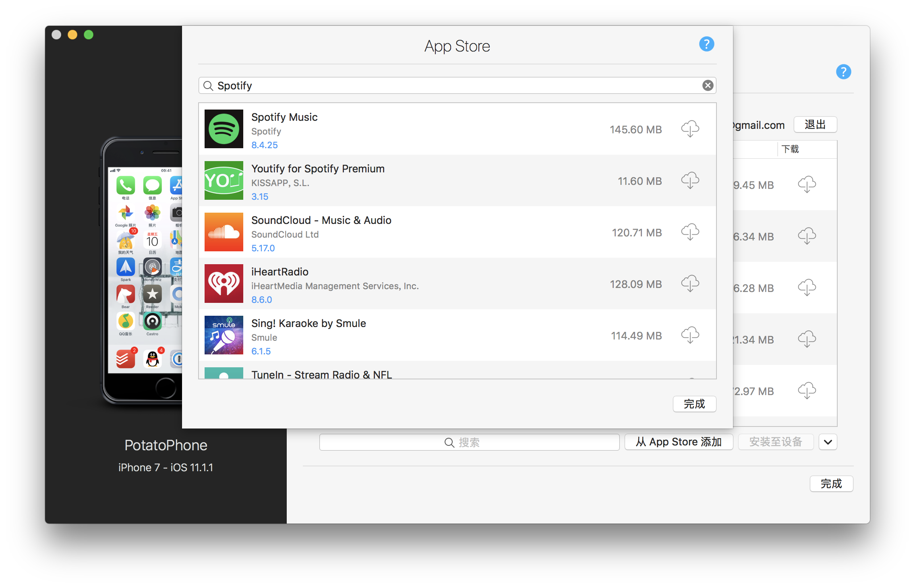915x588 pixels.
Task: Select iHeartRadio version 8.6.0
Action: [262, 300]
